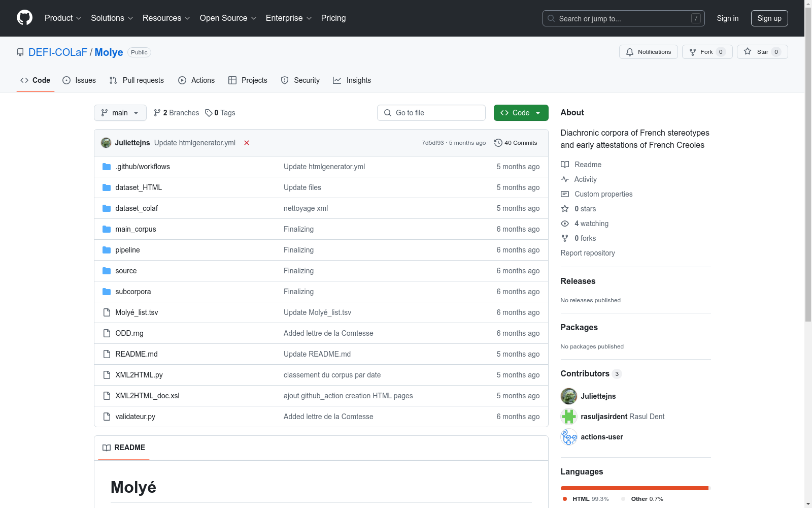Click the Report repository link
The width and height of the screenshot is (812, 508).
(x=588, y=253)
